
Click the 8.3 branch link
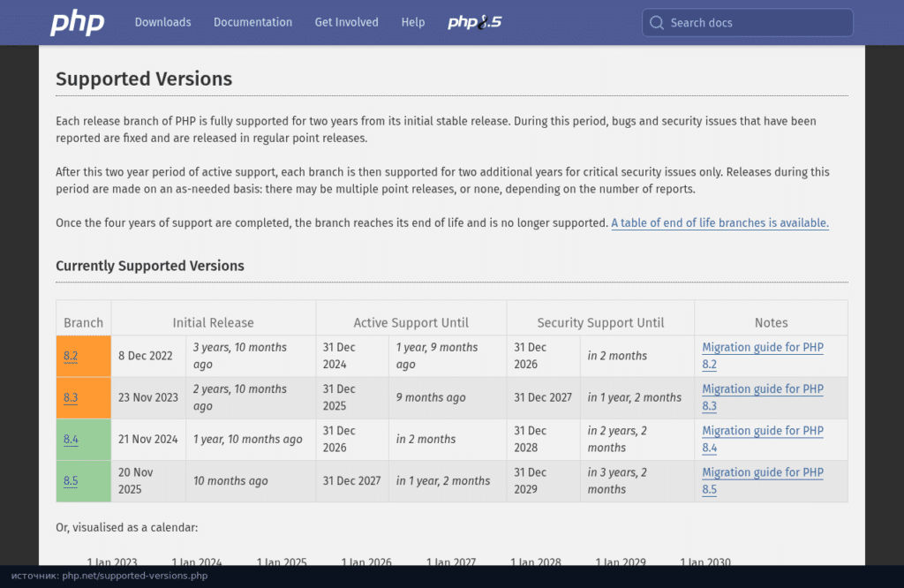click(71, 398)
